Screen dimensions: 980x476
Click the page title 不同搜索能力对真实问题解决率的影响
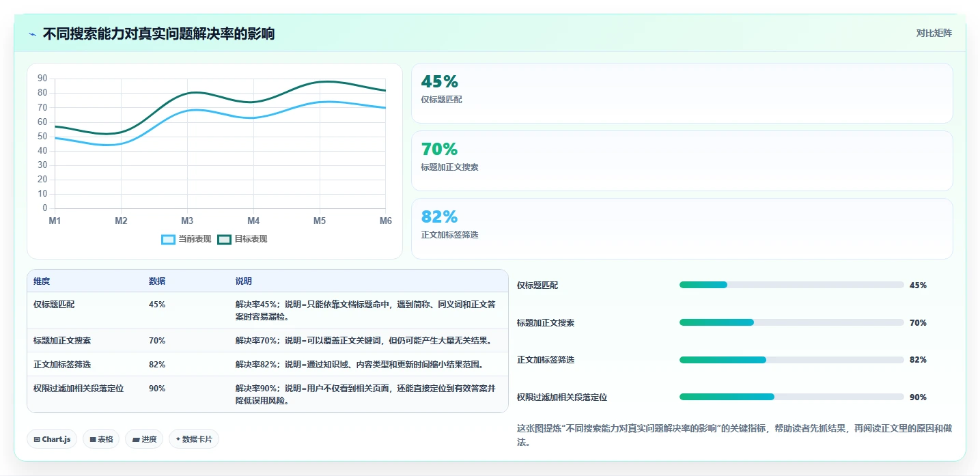click(x=158, y=33)
